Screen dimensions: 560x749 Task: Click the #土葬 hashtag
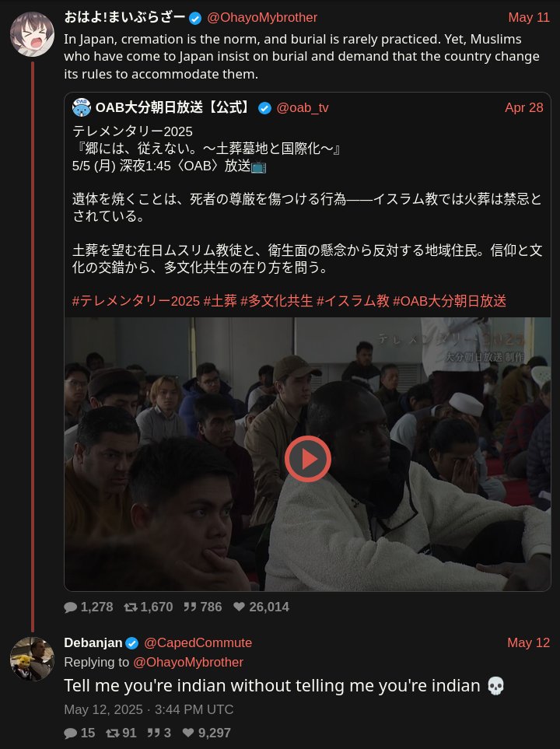pos(220,301)
